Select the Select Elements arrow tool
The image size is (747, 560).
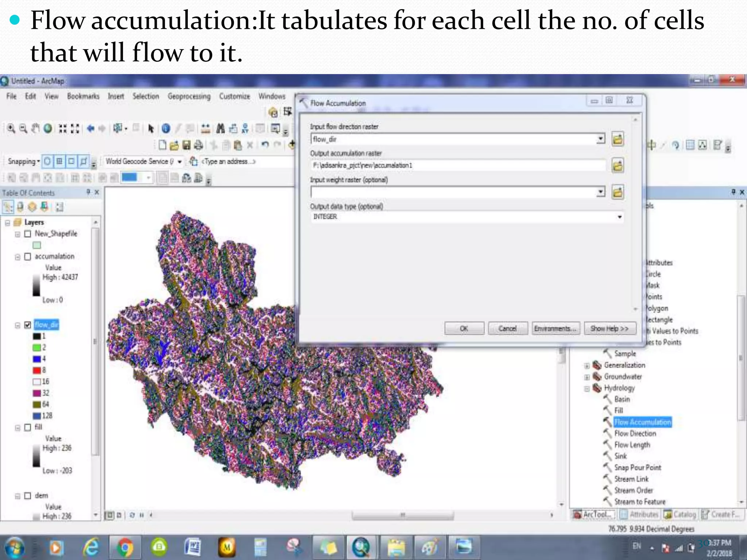click(151, 128)
